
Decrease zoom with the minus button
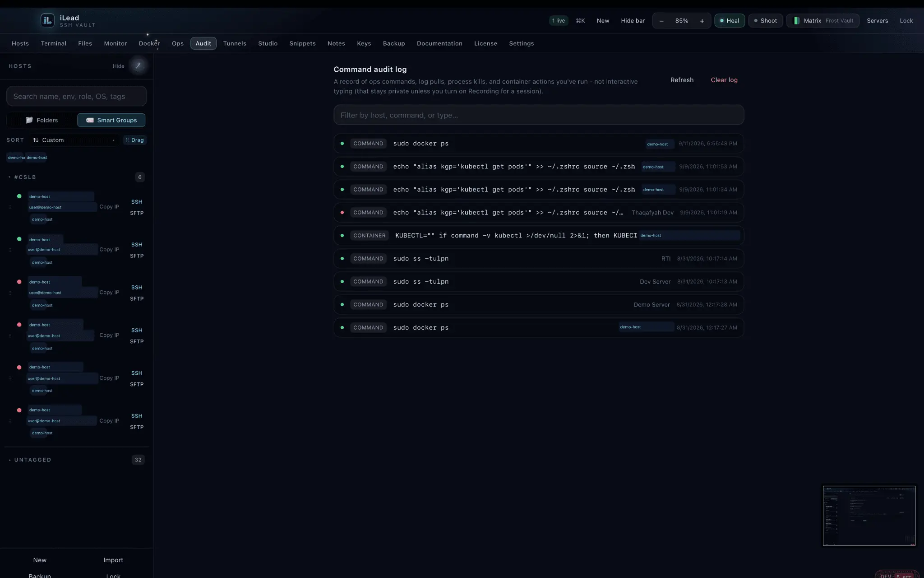click(661, 21)
